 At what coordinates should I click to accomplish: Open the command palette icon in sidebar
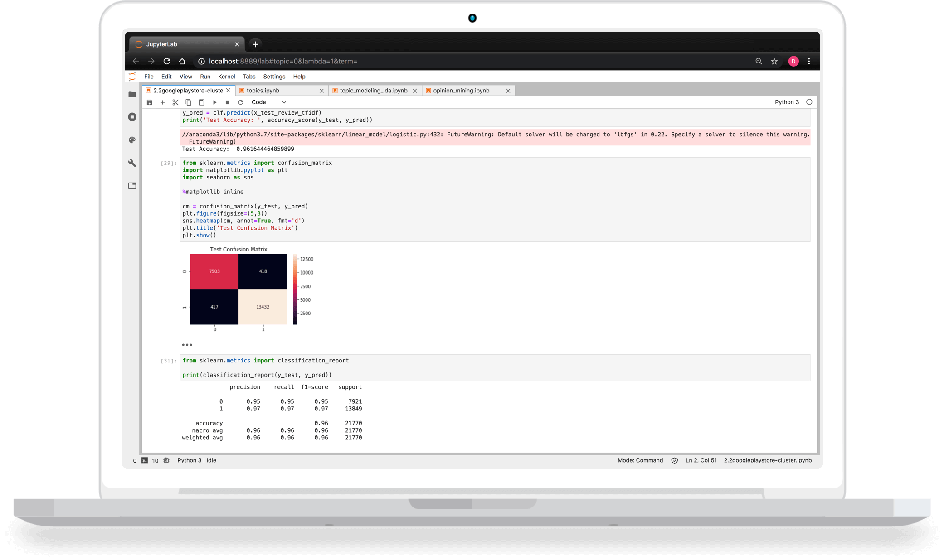pyautogui.click(x=132, y=140)
